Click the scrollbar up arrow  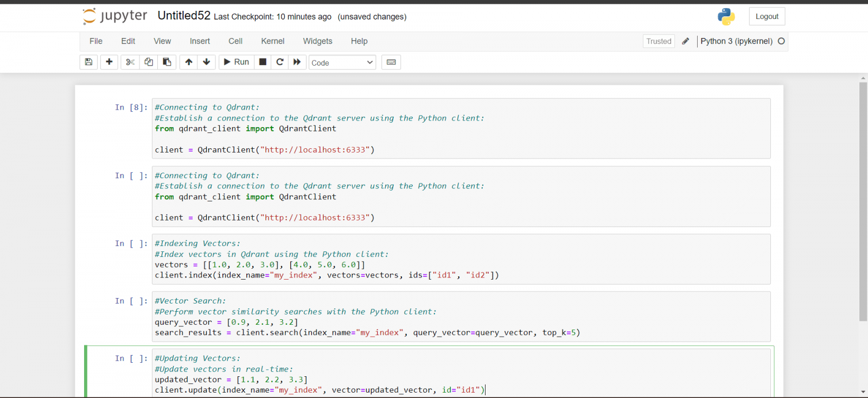coord(863,78)
